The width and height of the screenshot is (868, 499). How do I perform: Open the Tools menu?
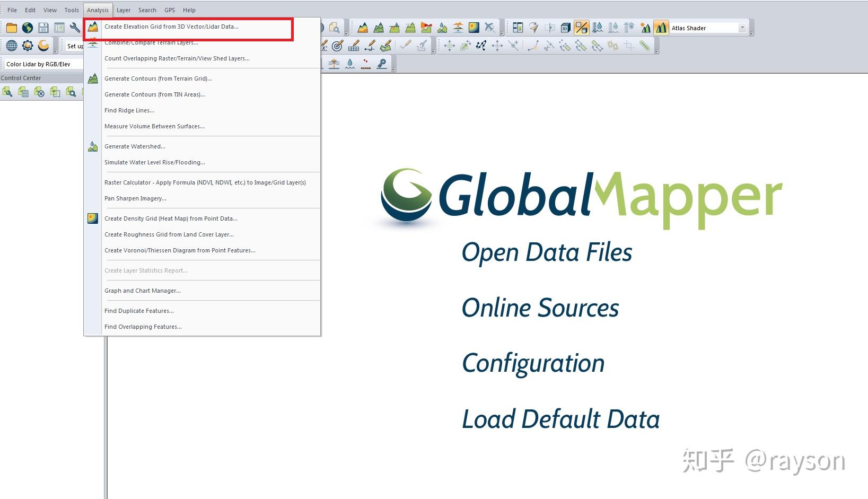pyautogui.click(x=72, y=10)
